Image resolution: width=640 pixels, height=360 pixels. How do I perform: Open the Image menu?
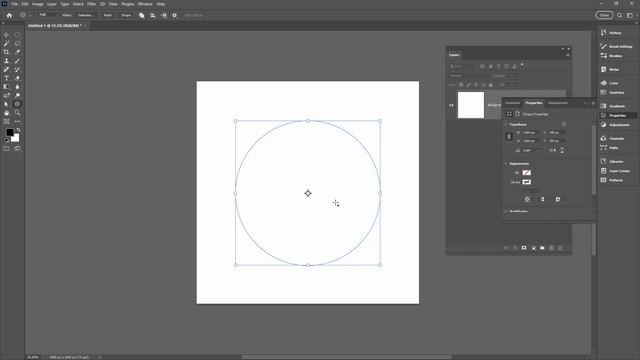click(x=38, y=4)
